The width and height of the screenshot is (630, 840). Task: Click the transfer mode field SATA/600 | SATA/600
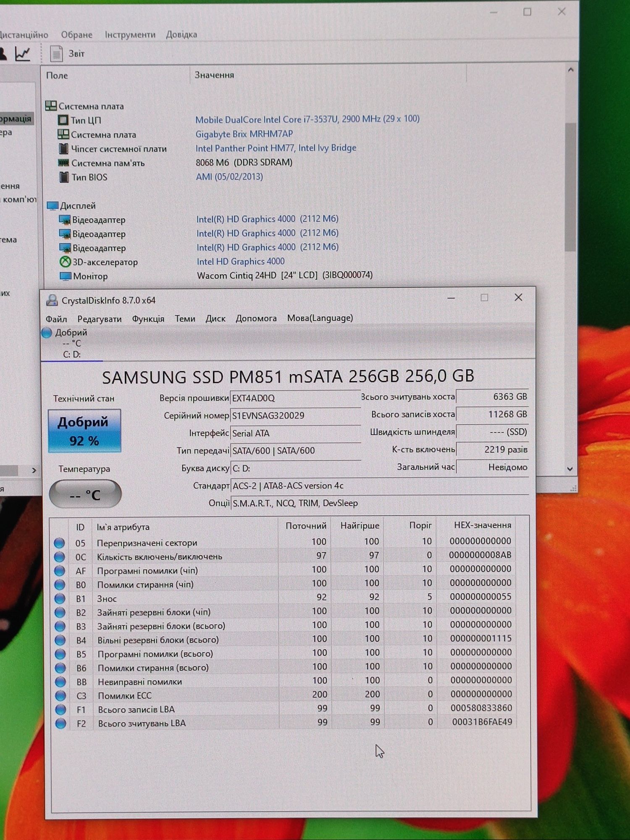pyautogui.click(x=295, y=451)
